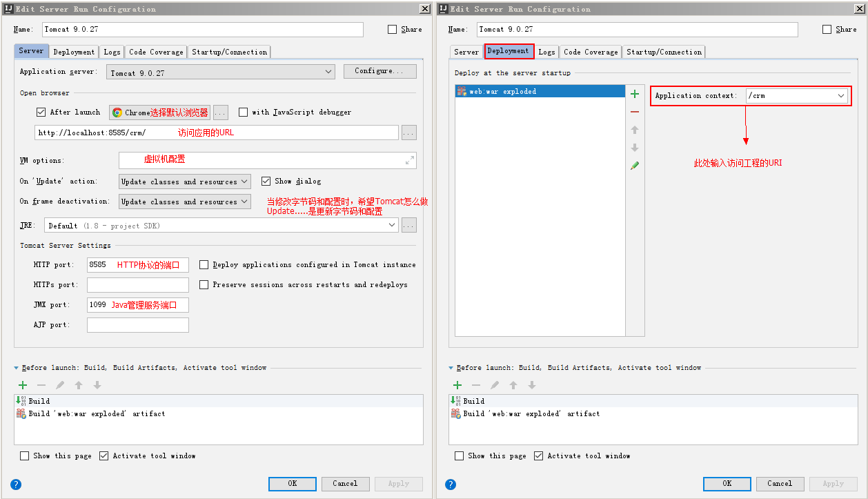The image size is (868, 499).
Task: Click the red minus to remove the deployment
Action: point(635,112)
